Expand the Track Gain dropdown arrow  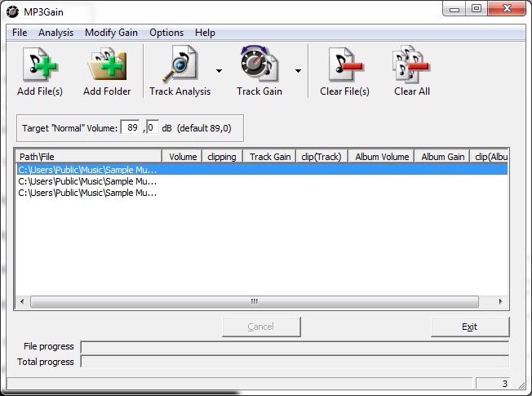click(299, 71)
